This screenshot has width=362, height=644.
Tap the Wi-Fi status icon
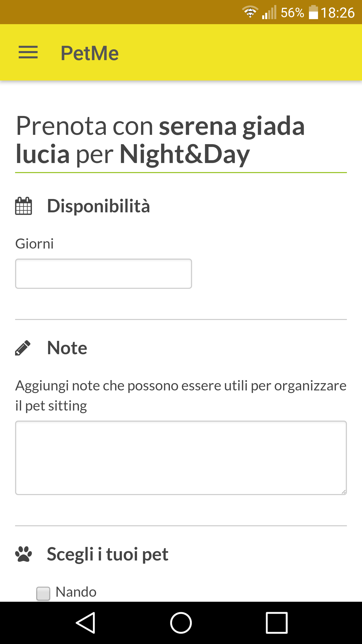[x=250, y=12]
